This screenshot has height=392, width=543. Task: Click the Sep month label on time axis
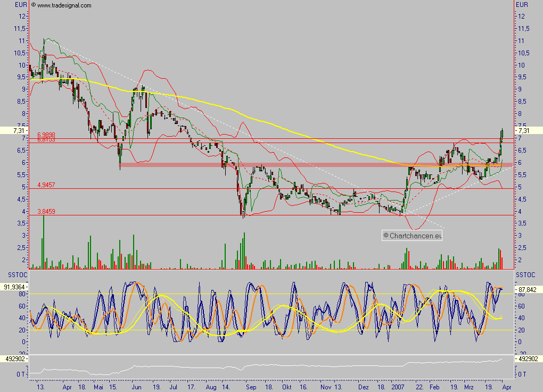pyautogui.click(x=251, y=387)
